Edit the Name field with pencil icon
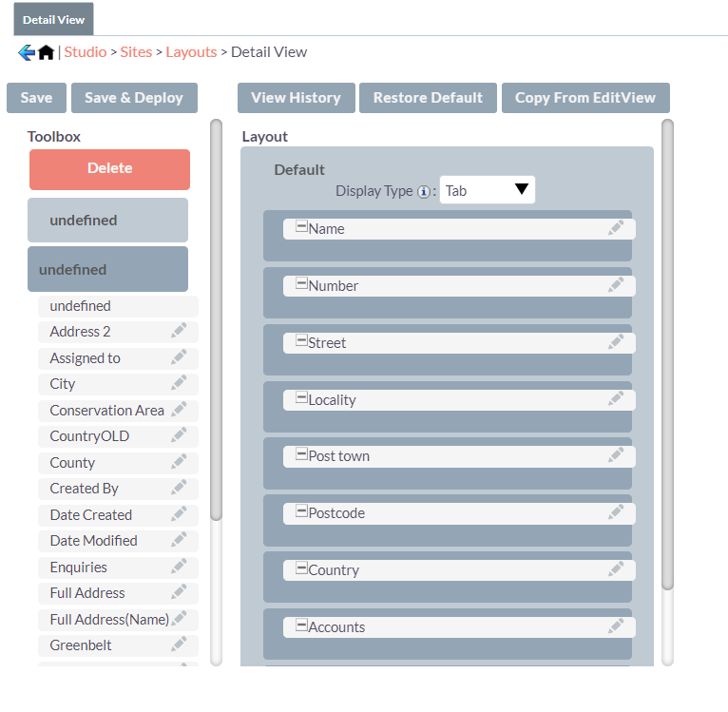The width and height of the screenshot is (728, 712). pos(616,228)
